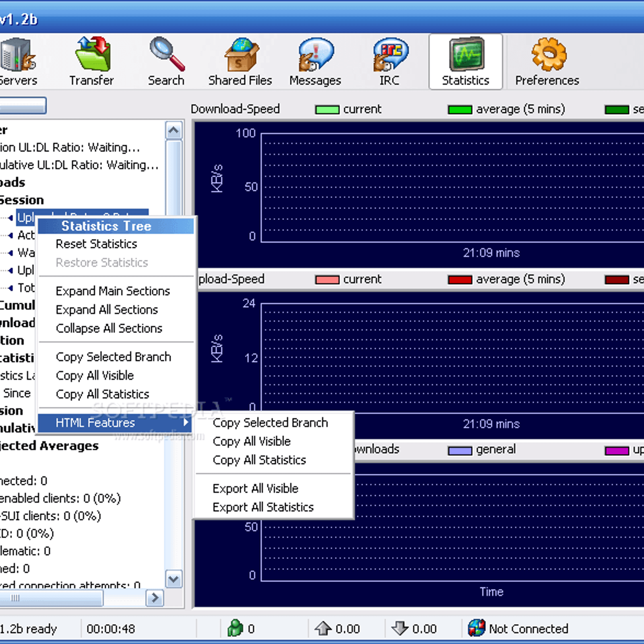Click the Not Connected status text
The width and height of the screenshot is (644, 644).
point(528,629)
